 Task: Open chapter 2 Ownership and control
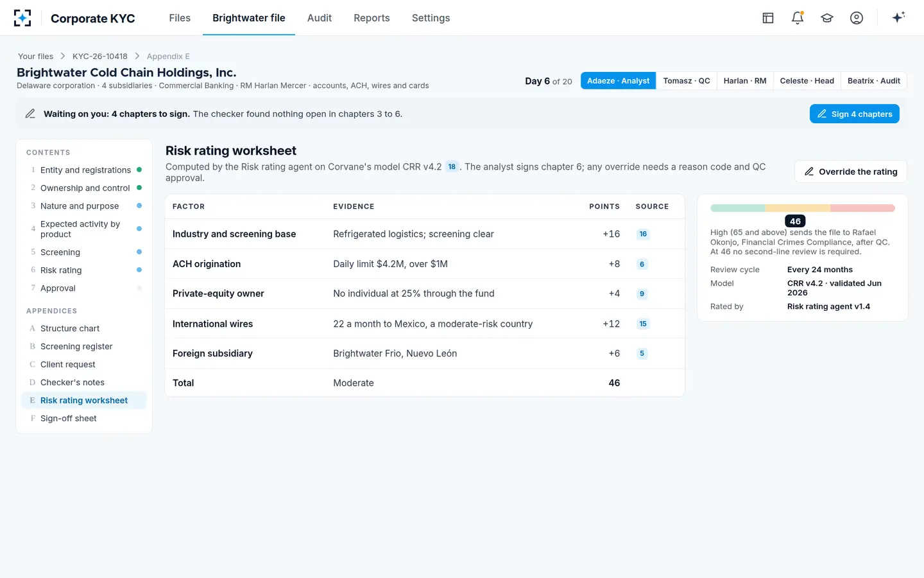84,188
